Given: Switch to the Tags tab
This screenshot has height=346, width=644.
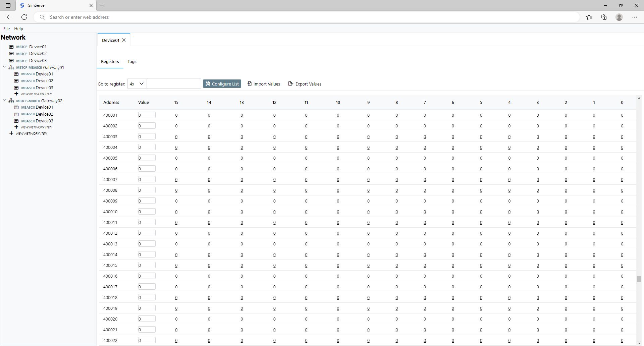Looking at the screenshot, I should coord(131,61).
